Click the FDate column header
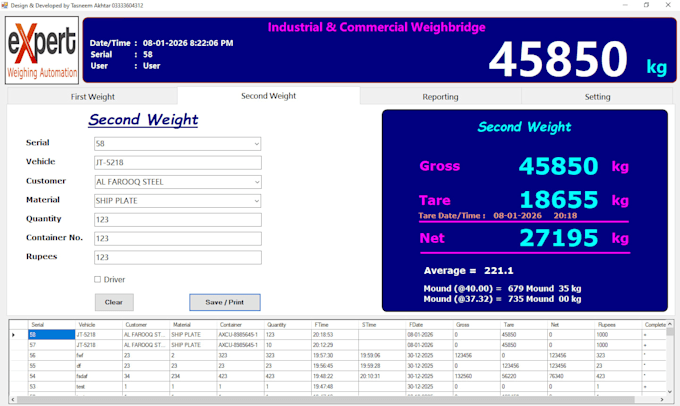This screenshot has width=680, height=406. click(x=429, y=325)
